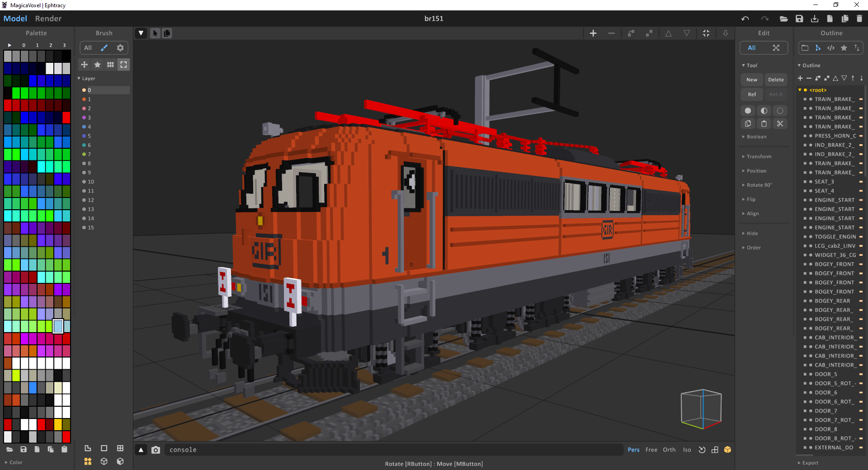
Task: Click the console input field
Action: (393, 450)
